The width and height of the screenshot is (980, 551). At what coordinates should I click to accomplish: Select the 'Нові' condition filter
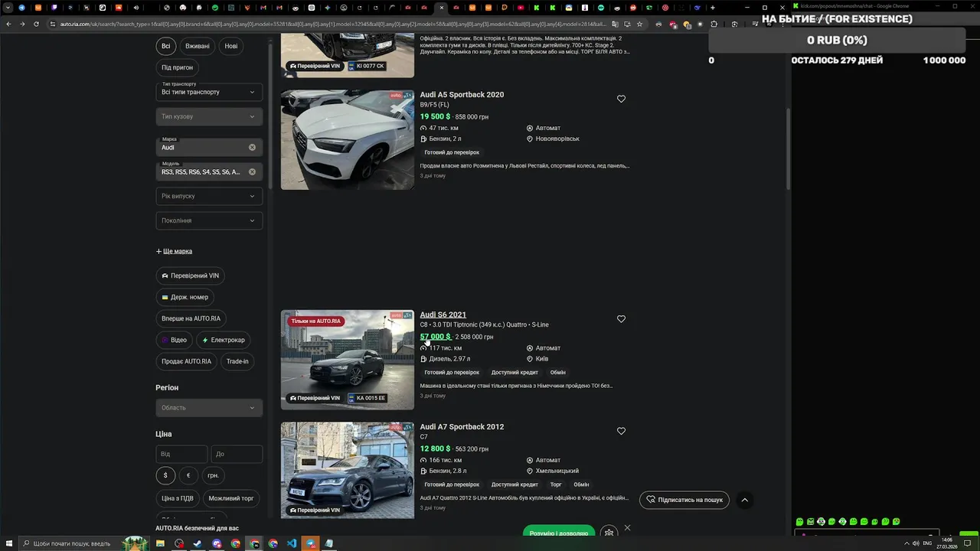coord(231,46)
